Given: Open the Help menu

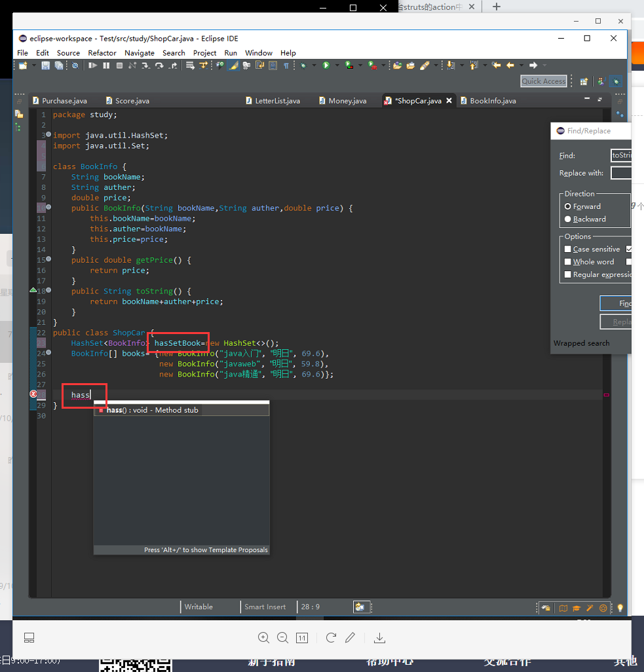Looking at the screenshot, I should click(x=288, y=52).
